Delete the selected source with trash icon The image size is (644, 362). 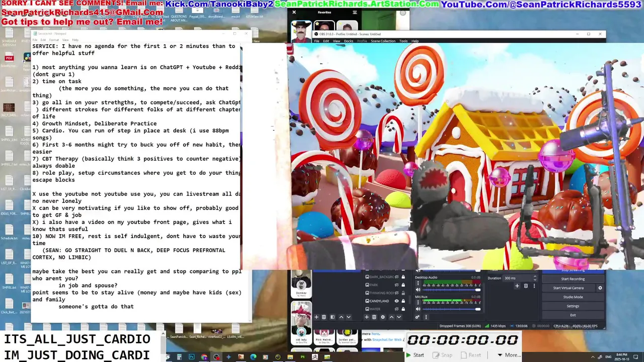click(374, 317)
